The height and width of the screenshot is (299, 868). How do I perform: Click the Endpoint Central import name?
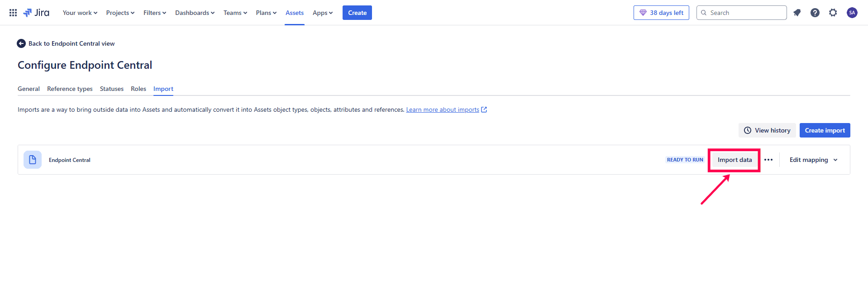70,160
